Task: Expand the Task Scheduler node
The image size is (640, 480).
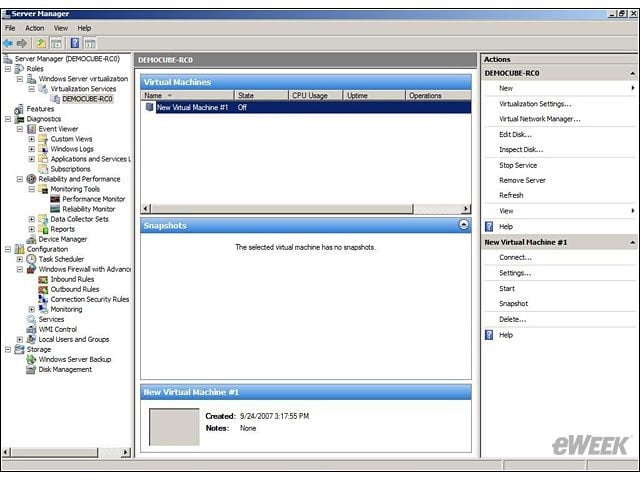Action: point(20,259)
